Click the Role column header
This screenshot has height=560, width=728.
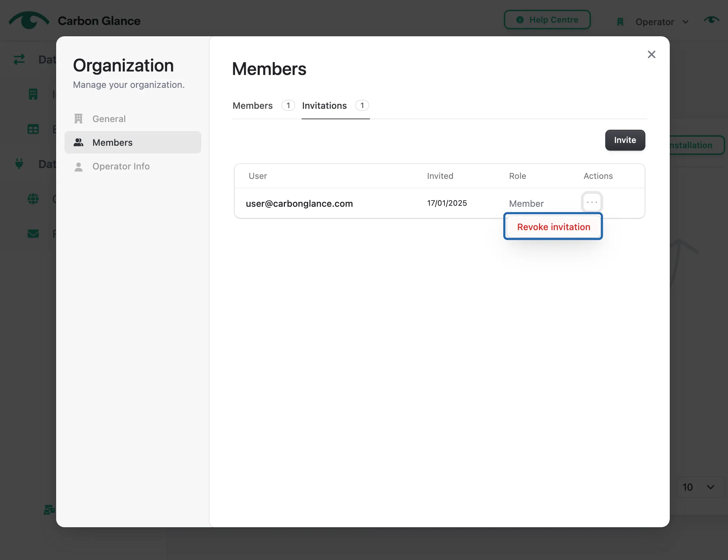(x=517, y=176)
